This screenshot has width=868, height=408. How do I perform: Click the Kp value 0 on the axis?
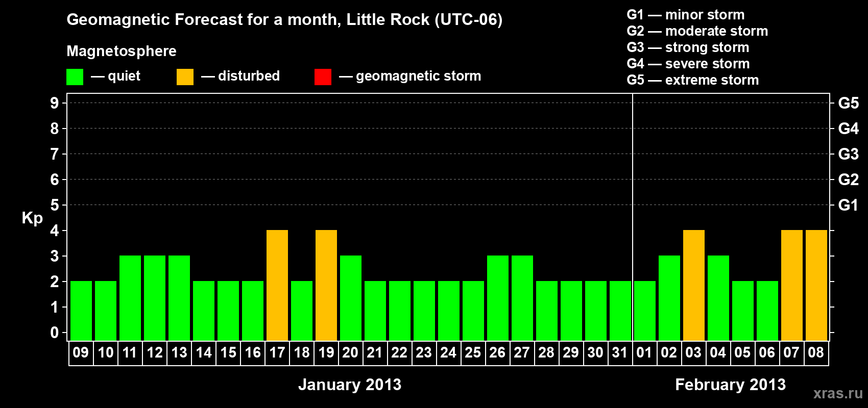coord(55,333)
